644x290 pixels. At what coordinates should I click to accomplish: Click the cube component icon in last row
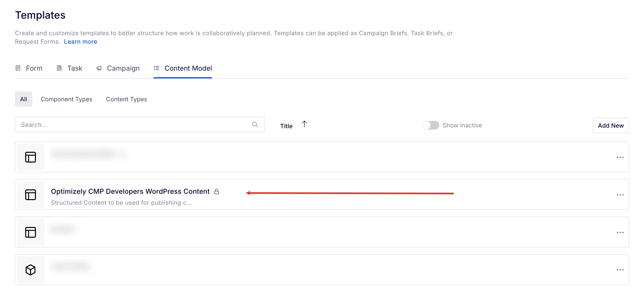pyautogui.click(x=31, y=270)
